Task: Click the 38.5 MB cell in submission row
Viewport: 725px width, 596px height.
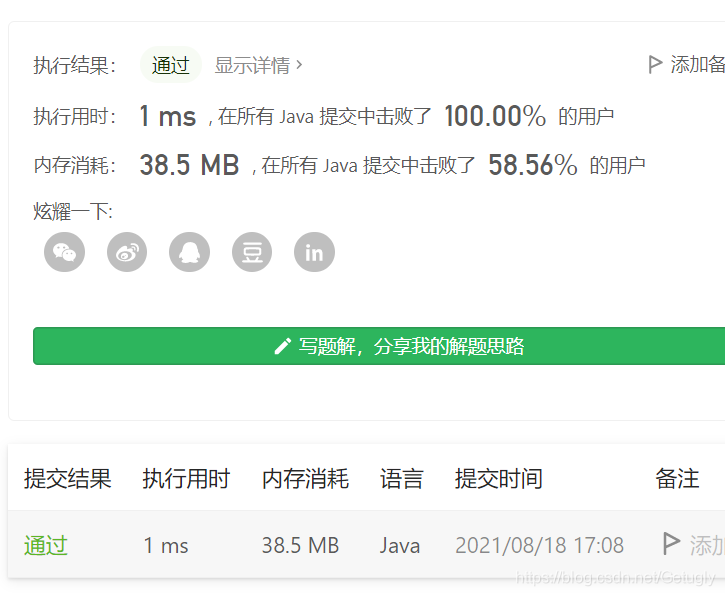Action: (x=301, y=546)
